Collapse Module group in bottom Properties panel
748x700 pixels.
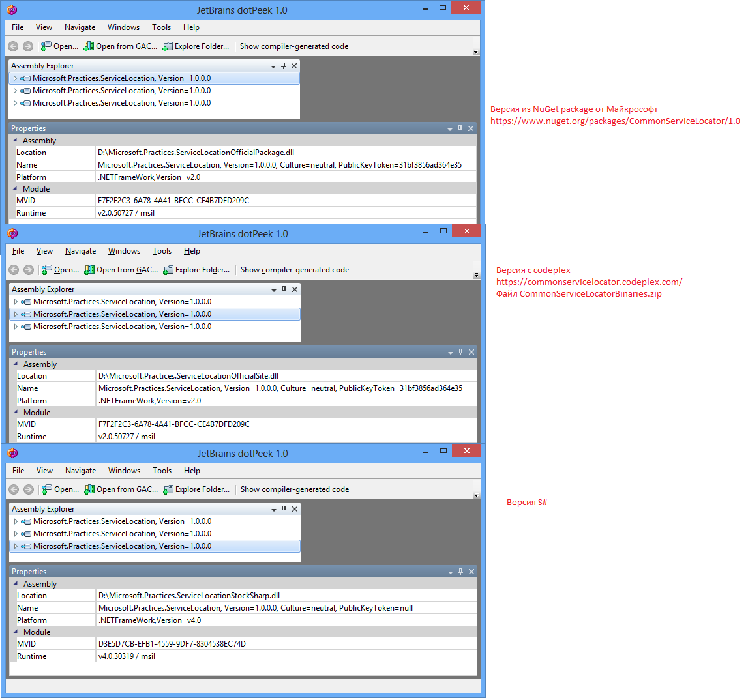[x=16, y=632]
